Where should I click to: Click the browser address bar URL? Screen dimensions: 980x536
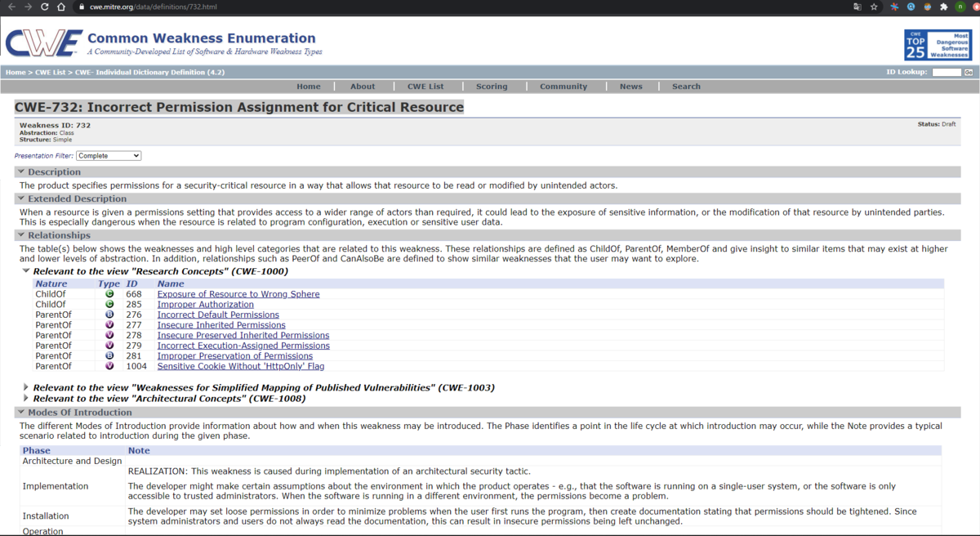pos(153,7)
